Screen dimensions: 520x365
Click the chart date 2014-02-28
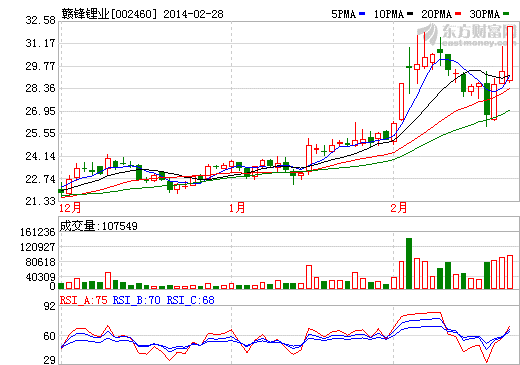pyautogui.click(x=193, y=14)
